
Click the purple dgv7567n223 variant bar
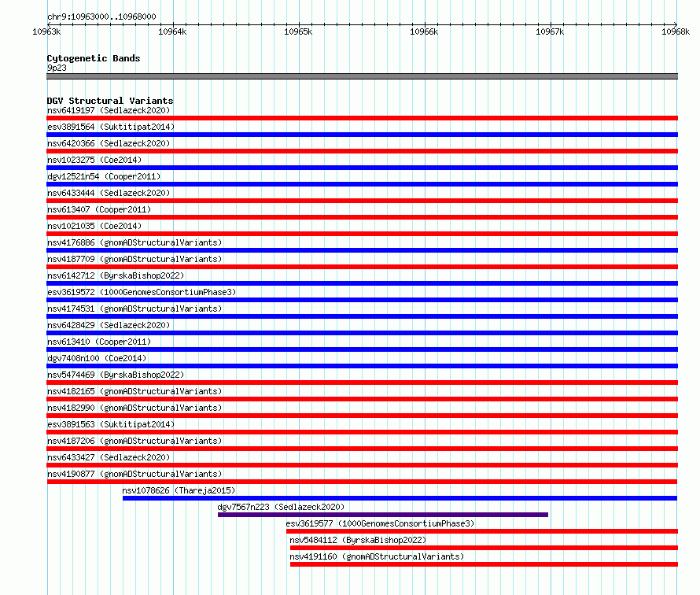click(x=382, y=515)
